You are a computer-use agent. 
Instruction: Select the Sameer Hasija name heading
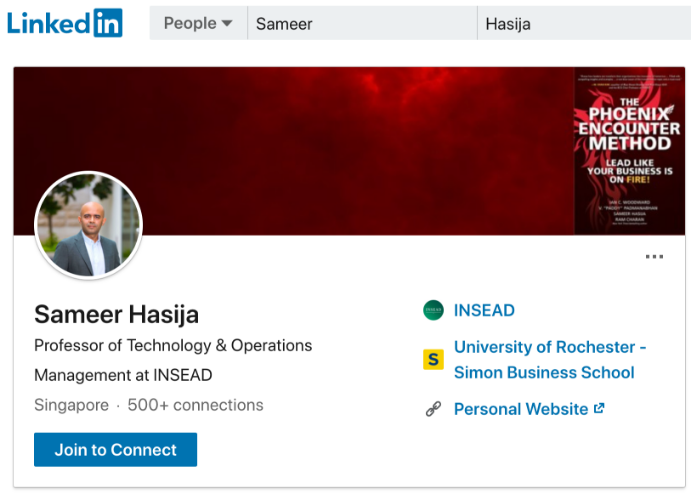tap(116, 314)
